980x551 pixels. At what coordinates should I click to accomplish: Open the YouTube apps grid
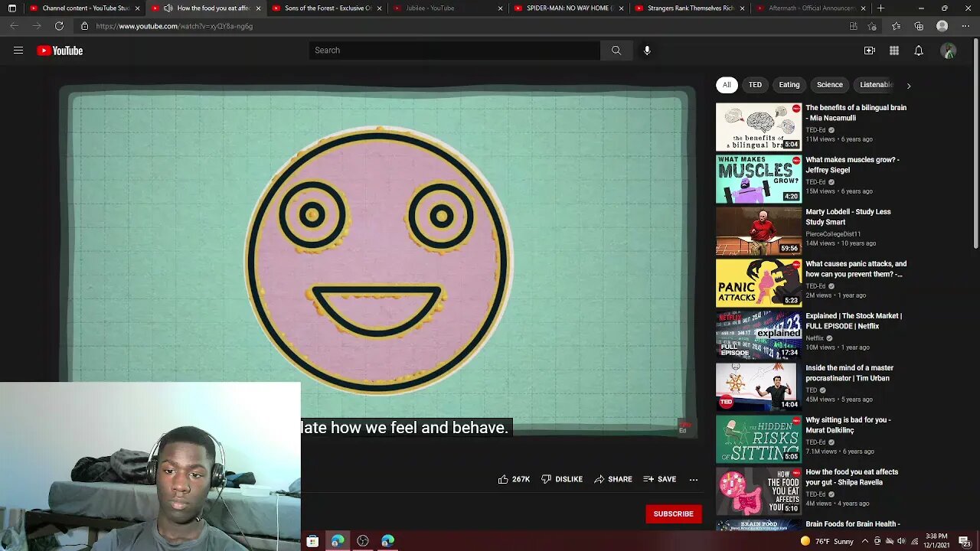[894, 51]
